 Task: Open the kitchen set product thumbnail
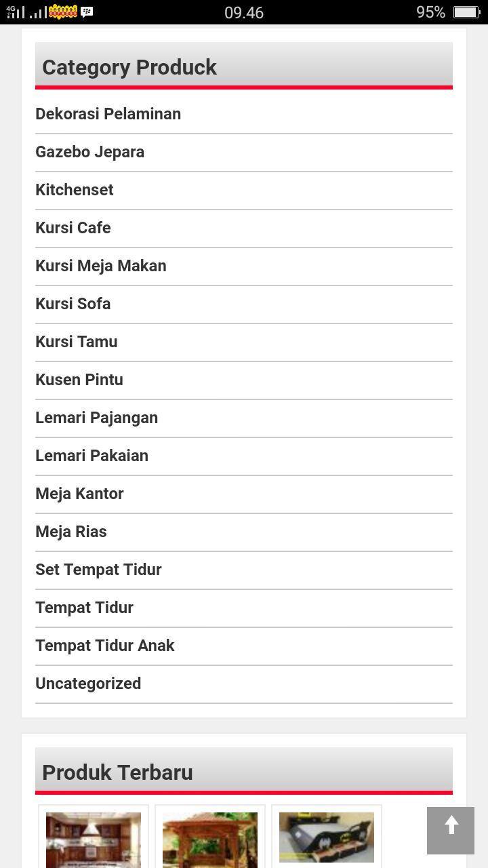(93, 840)
